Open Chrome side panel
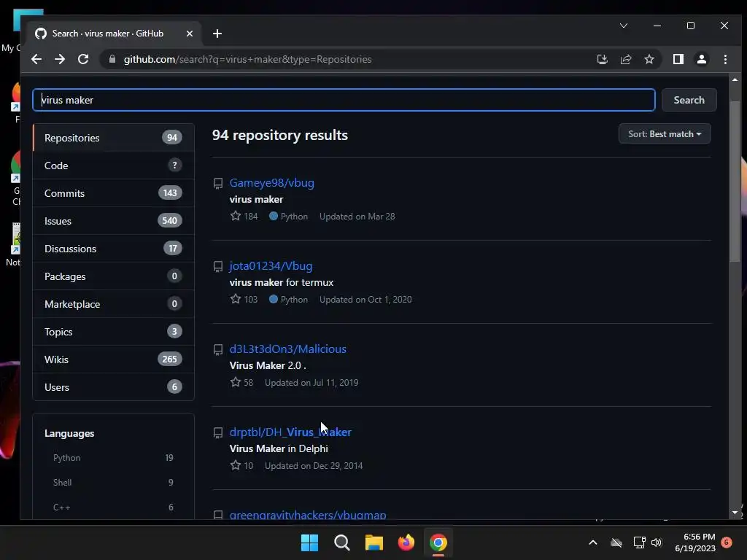 [x=678, y=59]
